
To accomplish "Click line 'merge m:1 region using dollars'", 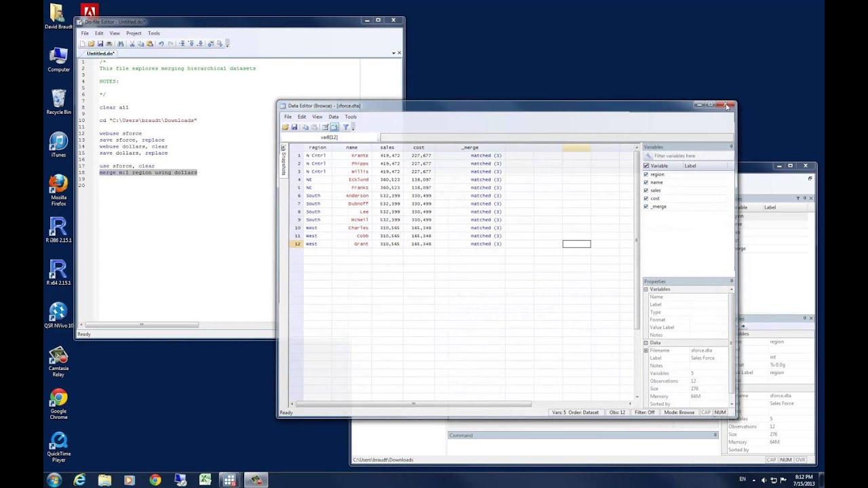I will pyautogui.click(x=149, y=172).
